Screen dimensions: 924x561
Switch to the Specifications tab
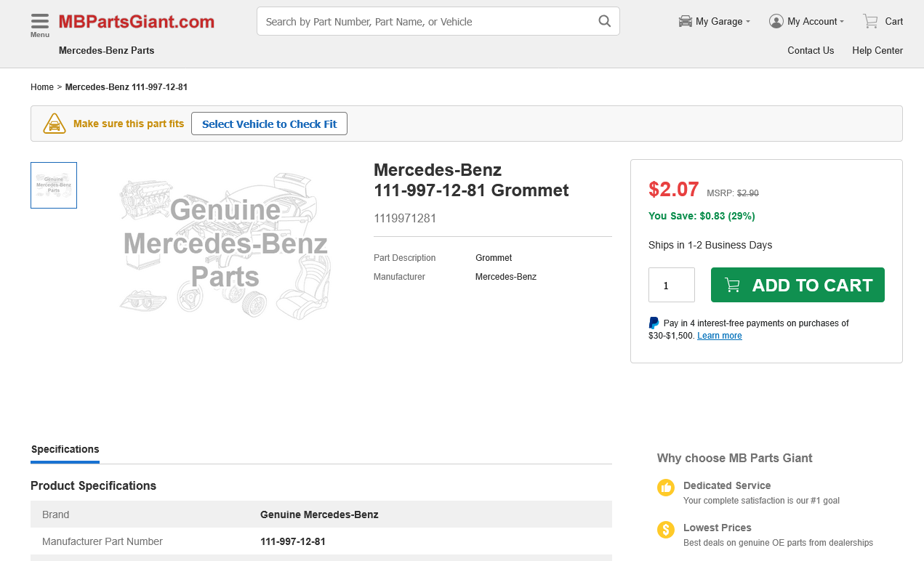[65, 449]
